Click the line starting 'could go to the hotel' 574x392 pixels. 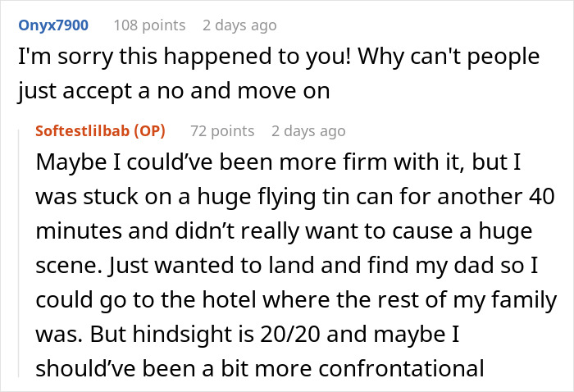[x=296, y=300]
